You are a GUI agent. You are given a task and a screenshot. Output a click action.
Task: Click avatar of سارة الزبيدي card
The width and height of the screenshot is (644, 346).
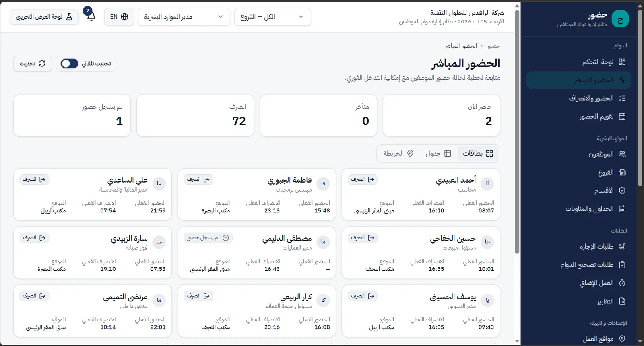click(159, 242)
